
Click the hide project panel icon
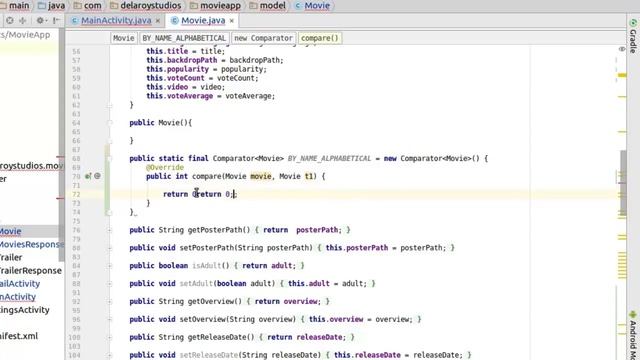tap(56, 20)
